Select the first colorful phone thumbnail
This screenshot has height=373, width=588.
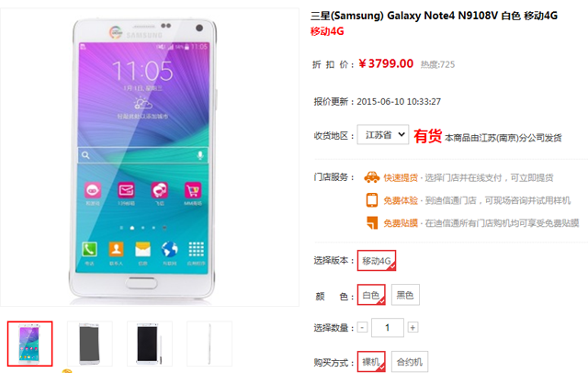pos(30,344)
